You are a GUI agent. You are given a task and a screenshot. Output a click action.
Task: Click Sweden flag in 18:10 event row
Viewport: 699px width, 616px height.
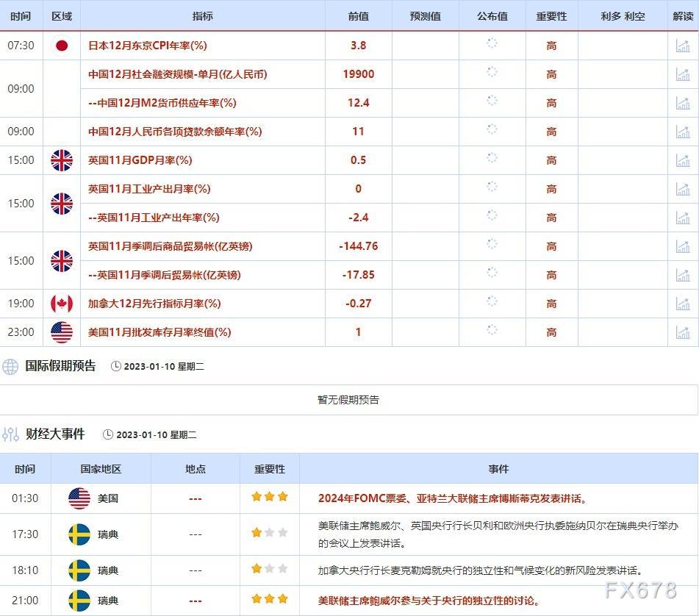(79, 570)
